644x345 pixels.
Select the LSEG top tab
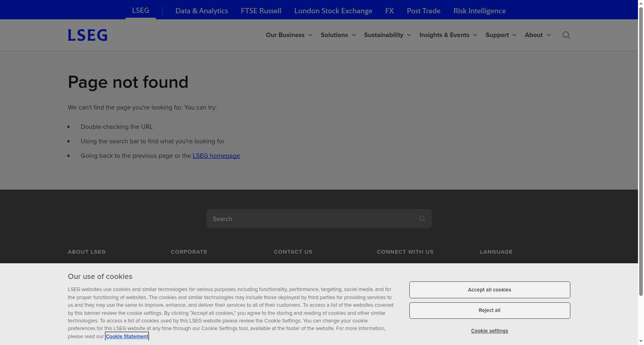140,10
